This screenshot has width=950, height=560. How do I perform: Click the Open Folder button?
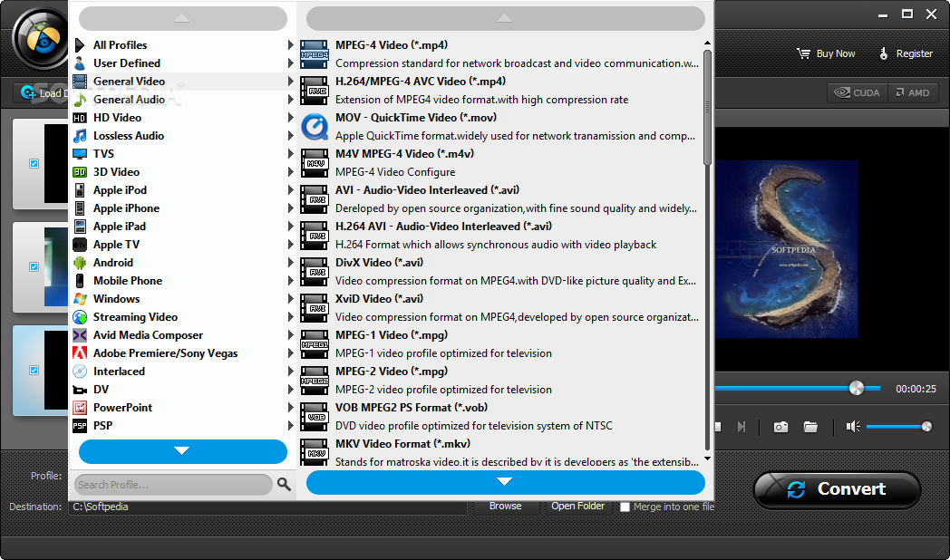[x=578, y=507]
